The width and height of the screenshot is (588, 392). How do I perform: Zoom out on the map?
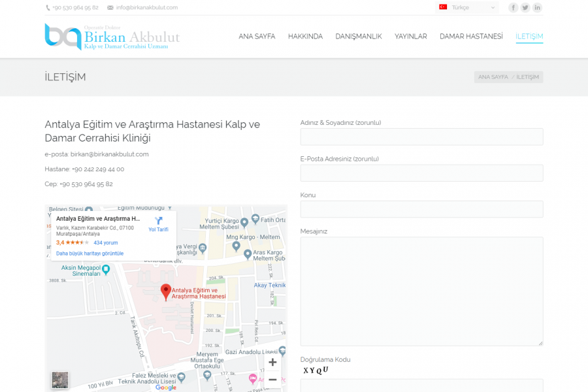click(x=272, y=380)
